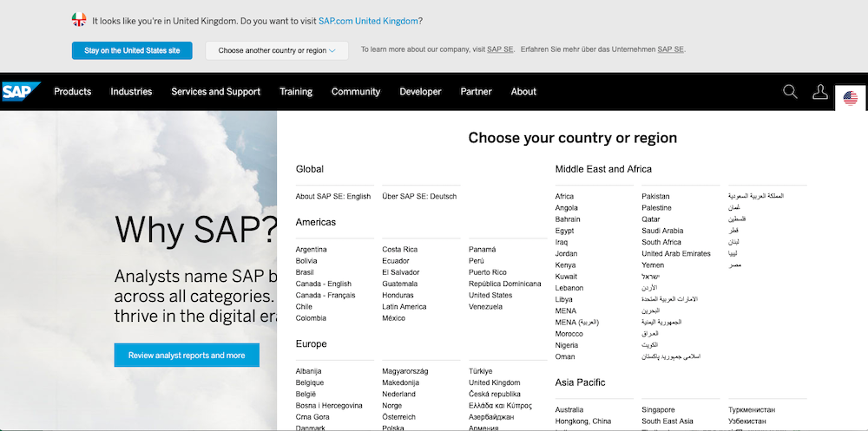This screenshot has width=868, height=431.
Task: Choose Česká republika
Action: [495, 394]
